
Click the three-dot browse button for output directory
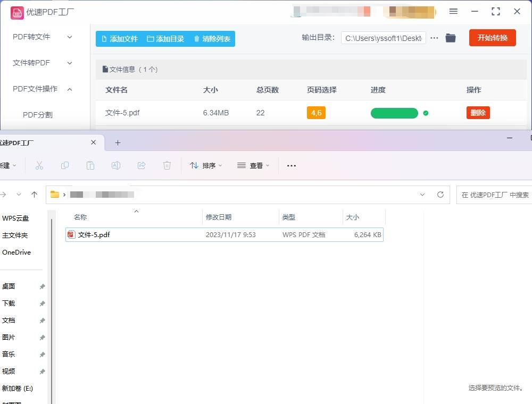point(434,38)
